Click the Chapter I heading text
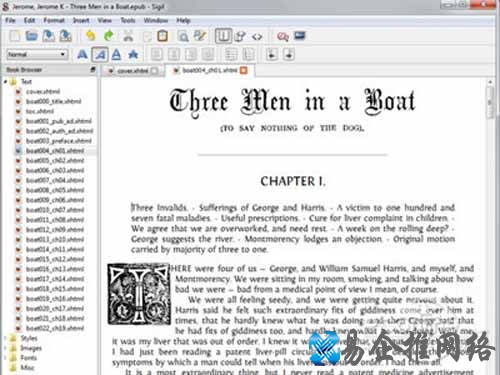Image resolution: width=500 pixels, height=375 pixels. 293,181
